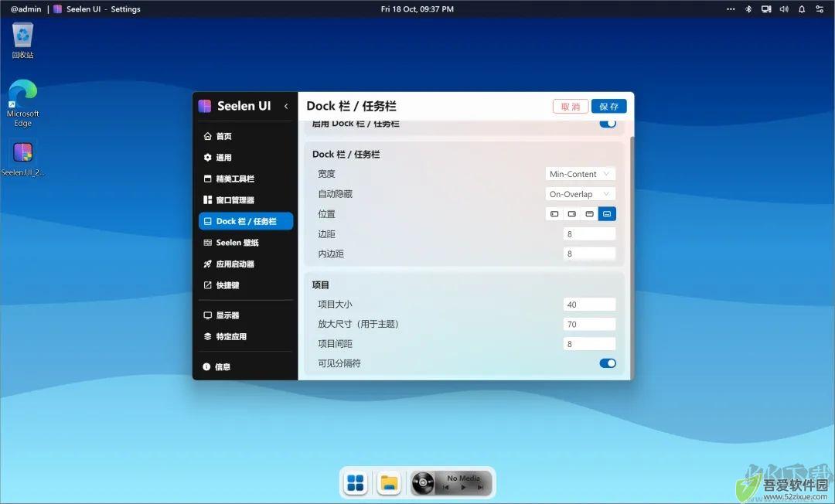Click previous track in dock media player
This screenshot has width=835, height=504.
click(x=446, y=488)
